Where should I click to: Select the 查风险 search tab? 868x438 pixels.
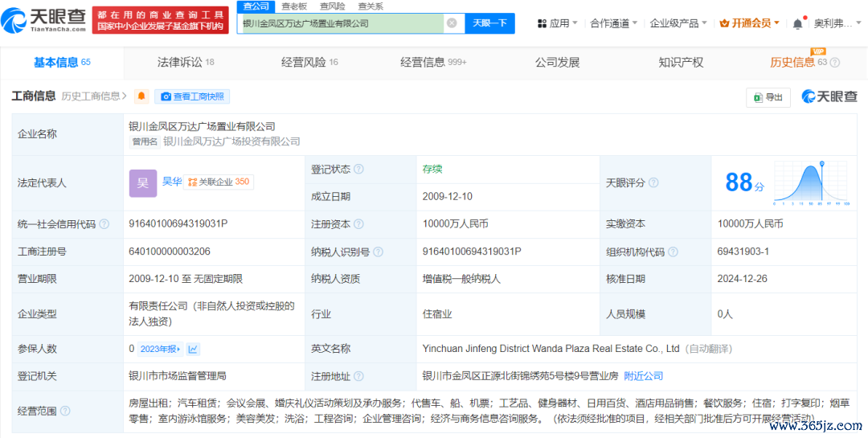click(x=332, y=6)
